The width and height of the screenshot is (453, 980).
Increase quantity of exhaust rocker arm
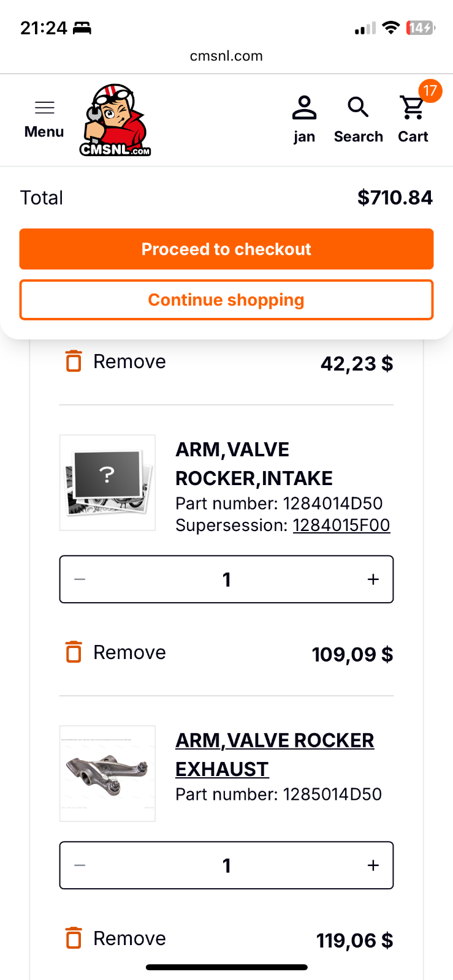[x=373, y=865]
